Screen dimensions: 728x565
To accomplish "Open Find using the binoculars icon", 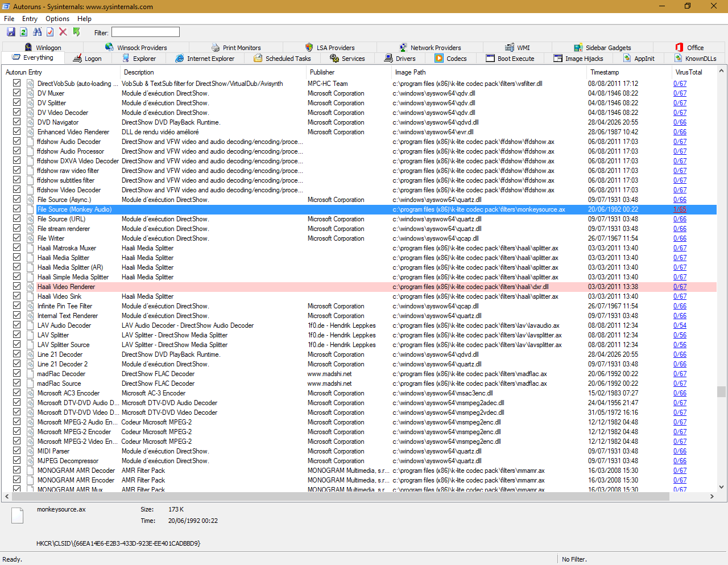I will click(37, 32).
